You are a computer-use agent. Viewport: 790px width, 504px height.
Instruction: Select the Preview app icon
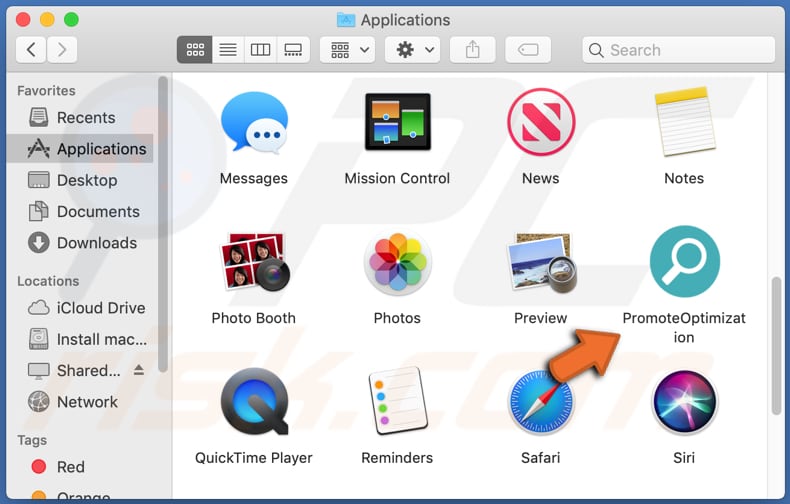tap(542, 263)
